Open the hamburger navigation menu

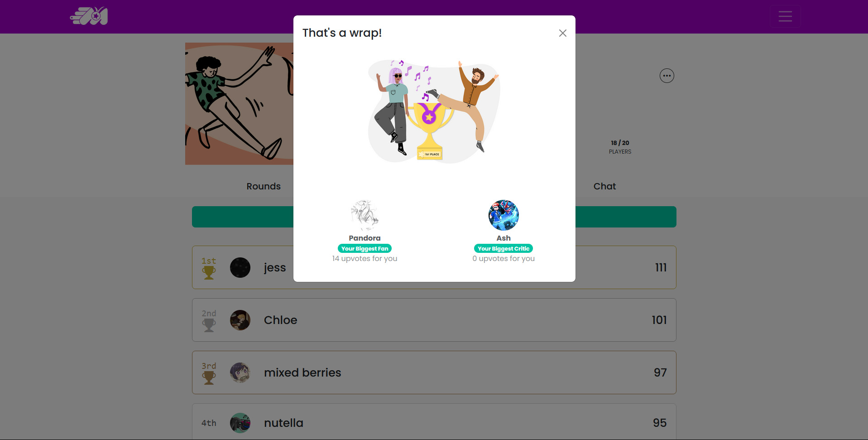pyautogui.click(x=785, y=16)
